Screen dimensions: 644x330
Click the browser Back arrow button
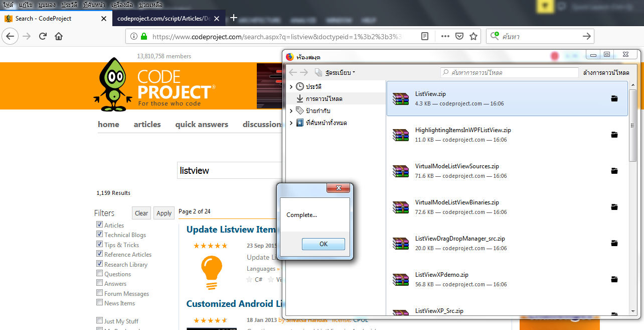[10, 36]
